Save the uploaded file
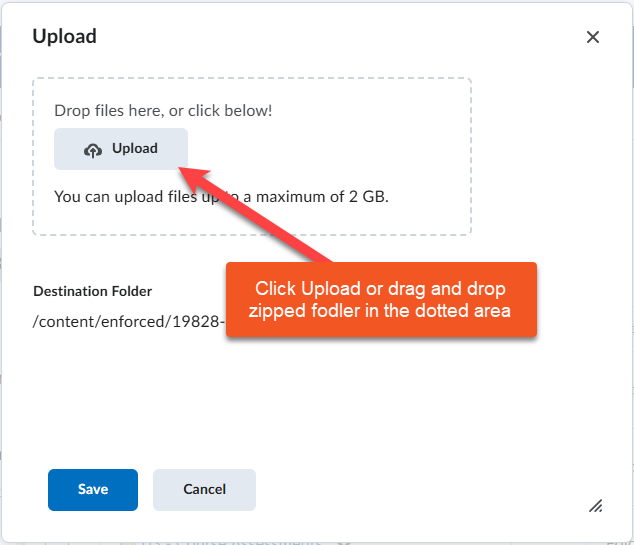Viewport: 634px width, 545px height. 93,490
